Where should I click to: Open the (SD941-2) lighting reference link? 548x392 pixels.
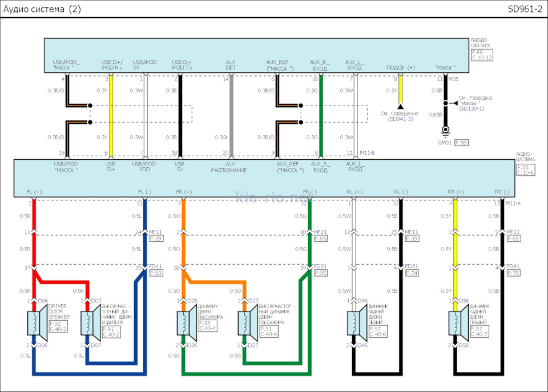401,119
